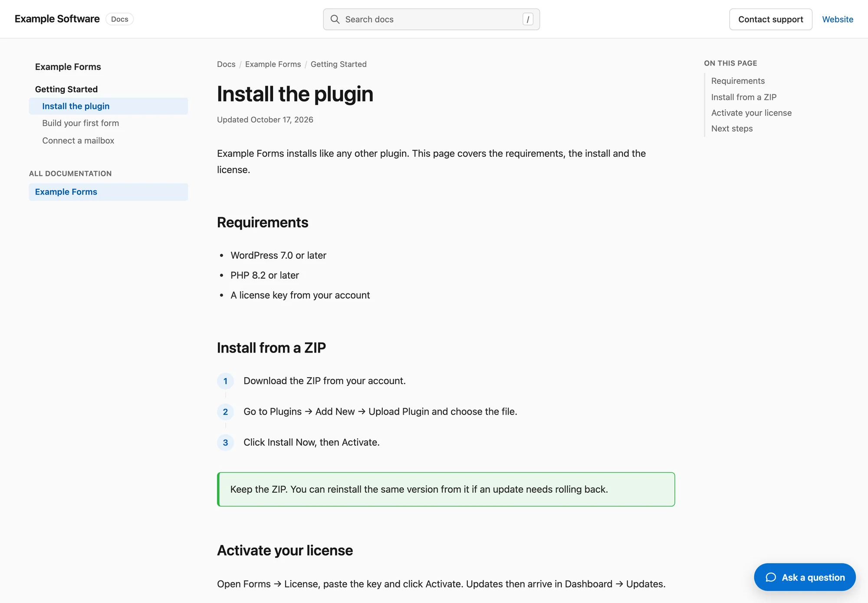Click the Example Forms sidebar heading
868x603 pixels.
(68, 67)
